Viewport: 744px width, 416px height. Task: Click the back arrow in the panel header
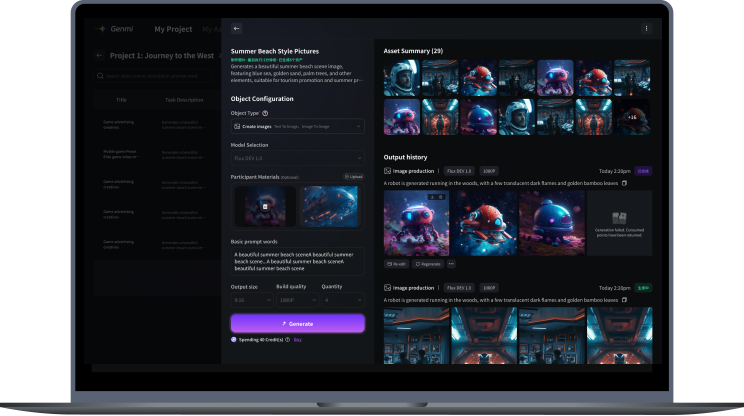click(236, 29)
